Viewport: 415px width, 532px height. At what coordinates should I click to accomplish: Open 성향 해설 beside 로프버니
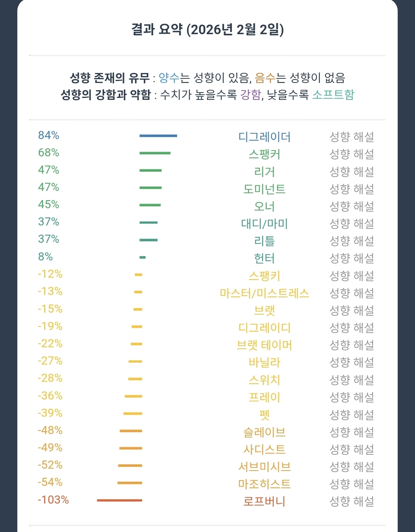352,501
